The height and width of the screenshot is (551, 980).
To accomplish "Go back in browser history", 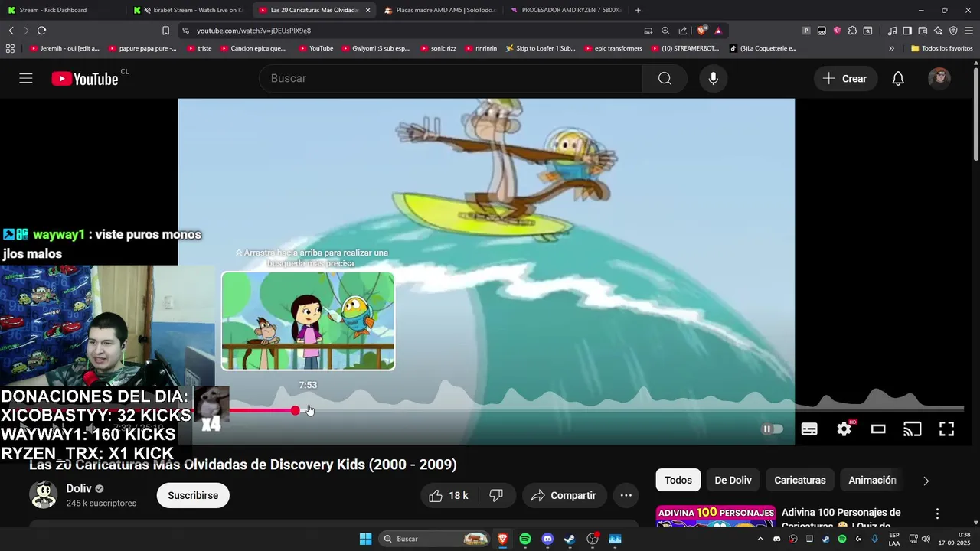I will 11,31.
